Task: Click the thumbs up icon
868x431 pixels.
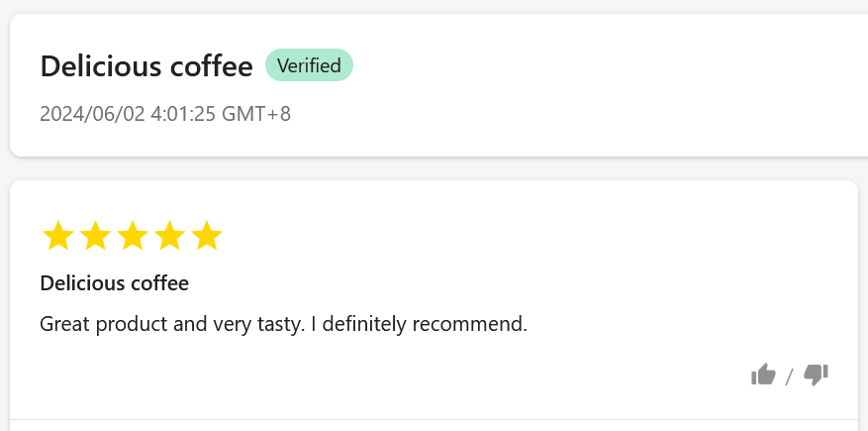Action: coord(763,375)
